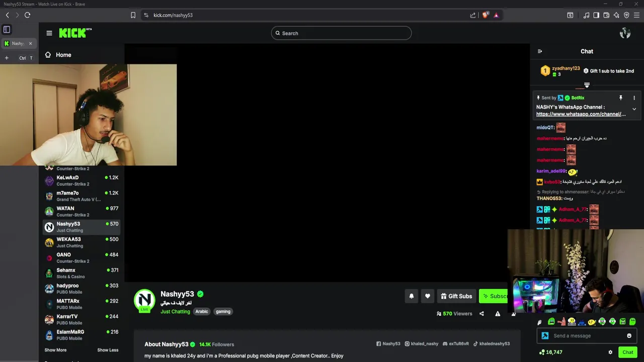Viewport: 644px width, 362px height.
Task: Unpin the BotRix pinned message
Action: (621, 98)
